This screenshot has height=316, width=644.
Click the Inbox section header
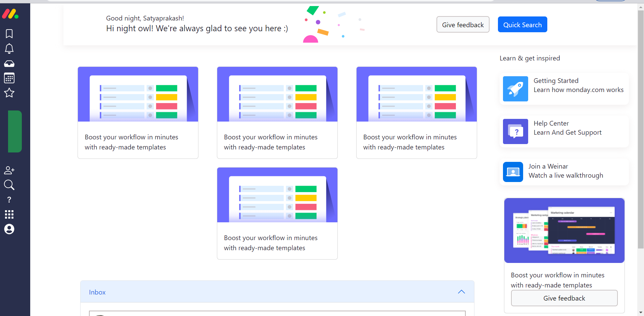point(97,292)
